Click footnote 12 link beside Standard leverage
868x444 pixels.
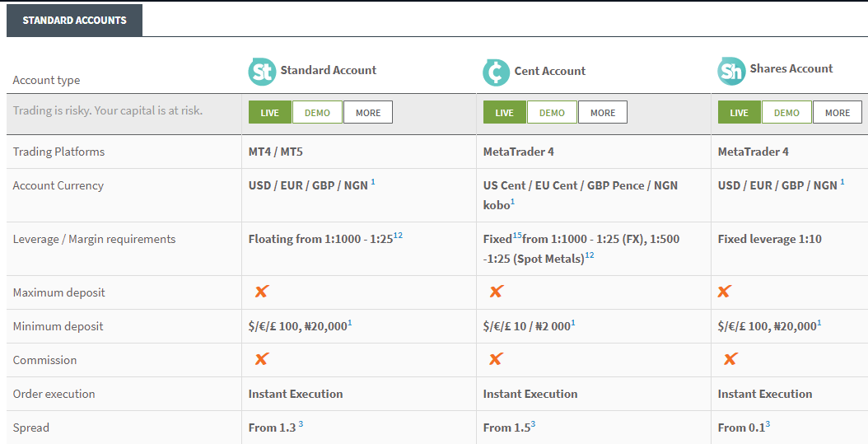[398, 236]
